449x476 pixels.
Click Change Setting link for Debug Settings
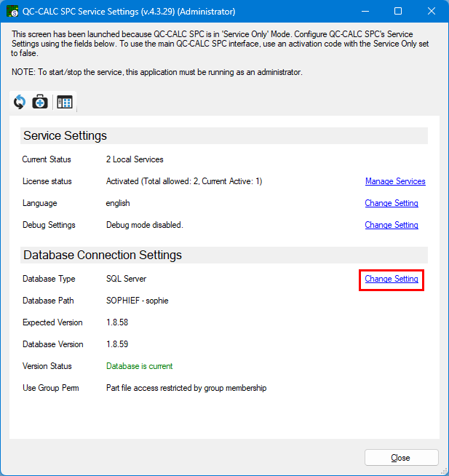tap(392, 225)
